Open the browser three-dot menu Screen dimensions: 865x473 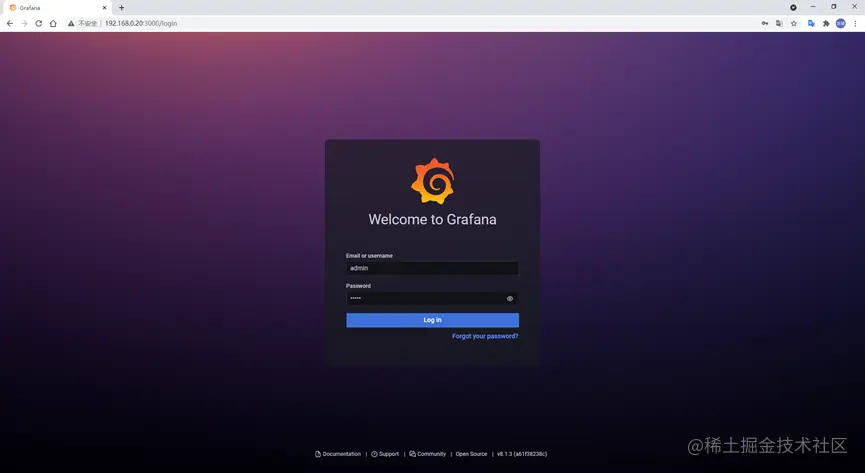(x=855, y=23)
